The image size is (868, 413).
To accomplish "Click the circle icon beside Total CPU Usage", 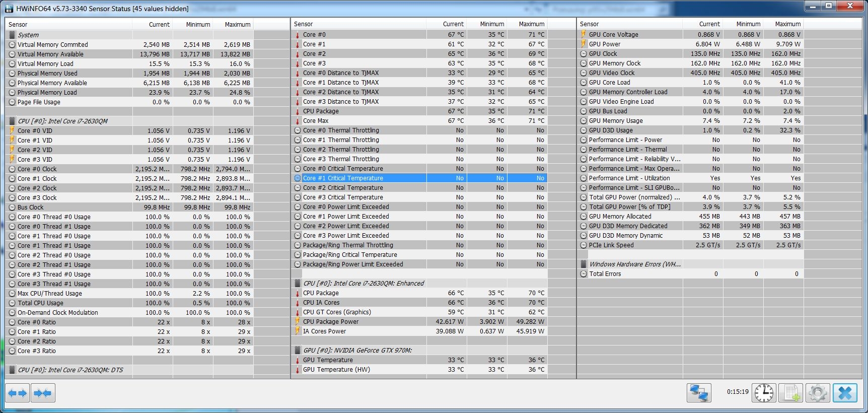I will pos(12,303).
